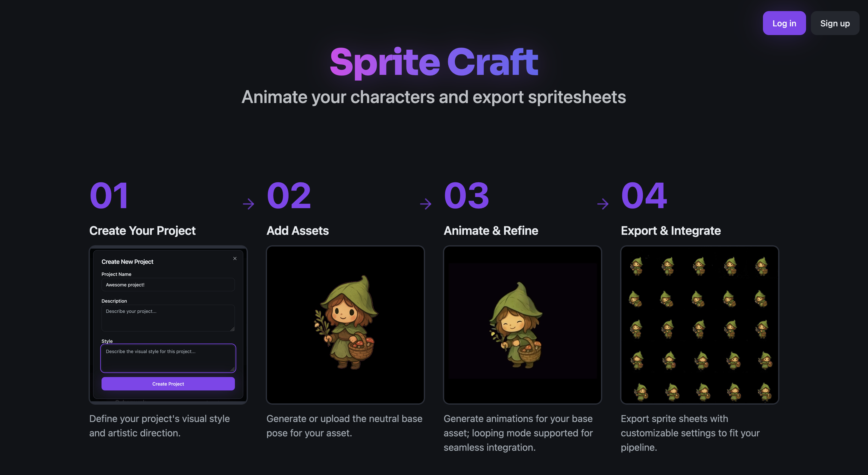
Task: Click the Sprite Craft title logo
Action: click(x=434, y=62)
